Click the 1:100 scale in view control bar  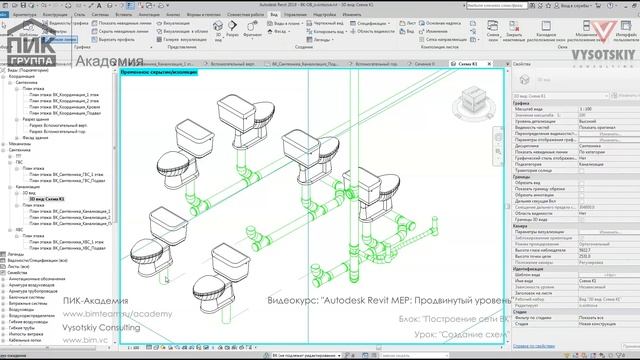tap(133, 348)
